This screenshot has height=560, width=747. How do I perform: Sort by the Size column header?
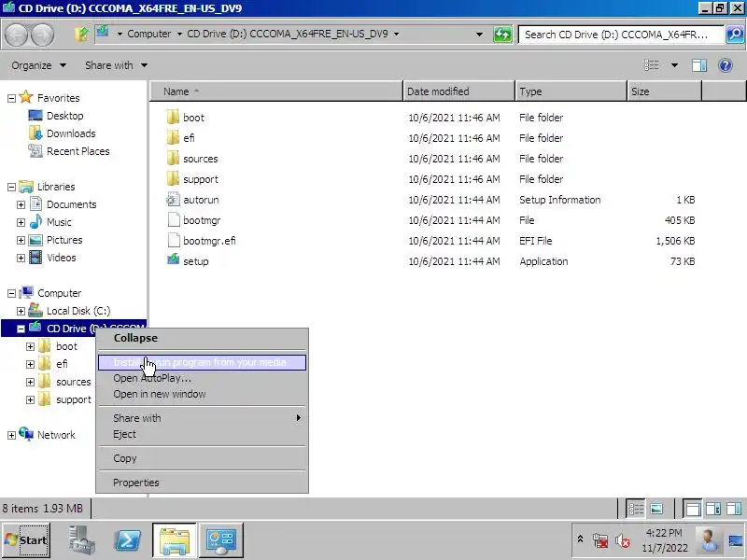(x=665, y=91)
